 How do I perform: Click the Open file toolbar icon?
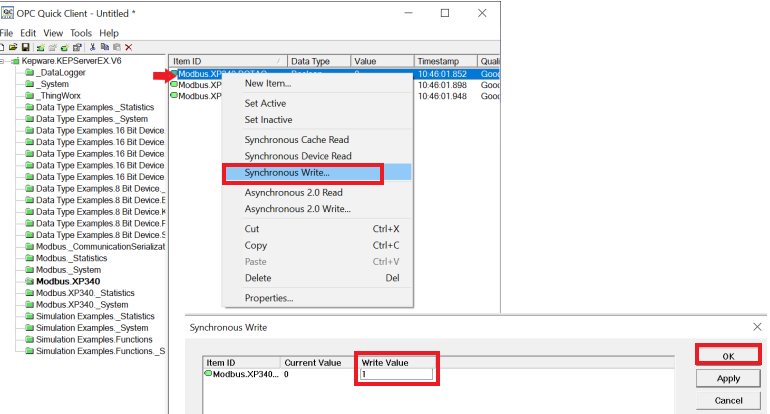(x=14, y=47)
